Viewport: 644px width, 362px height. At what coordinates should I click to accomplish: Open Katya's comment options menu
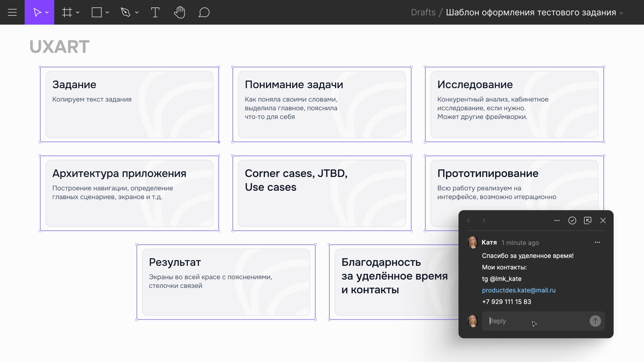coord(597,242)
